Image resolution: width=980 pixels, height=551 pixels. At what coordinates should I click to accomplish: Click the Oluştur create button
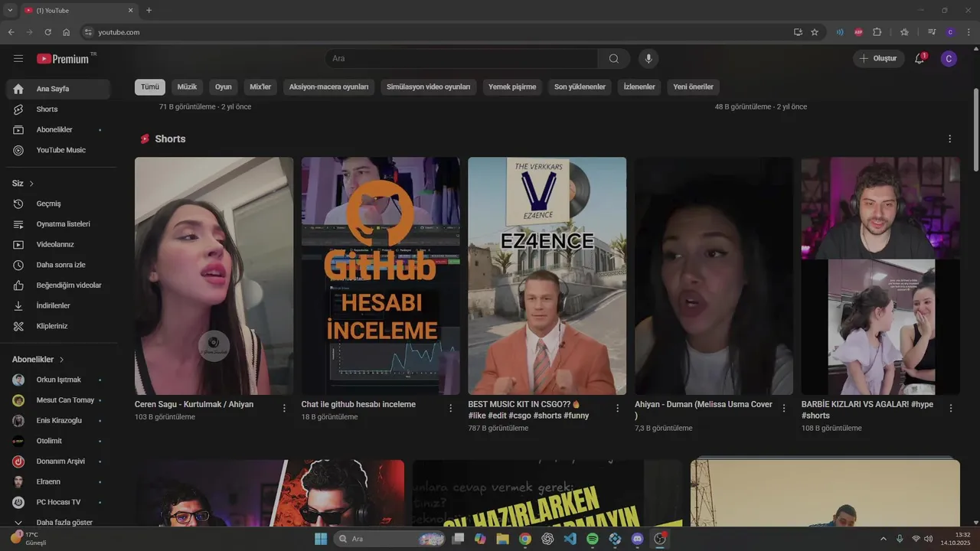tap(878, 59)
